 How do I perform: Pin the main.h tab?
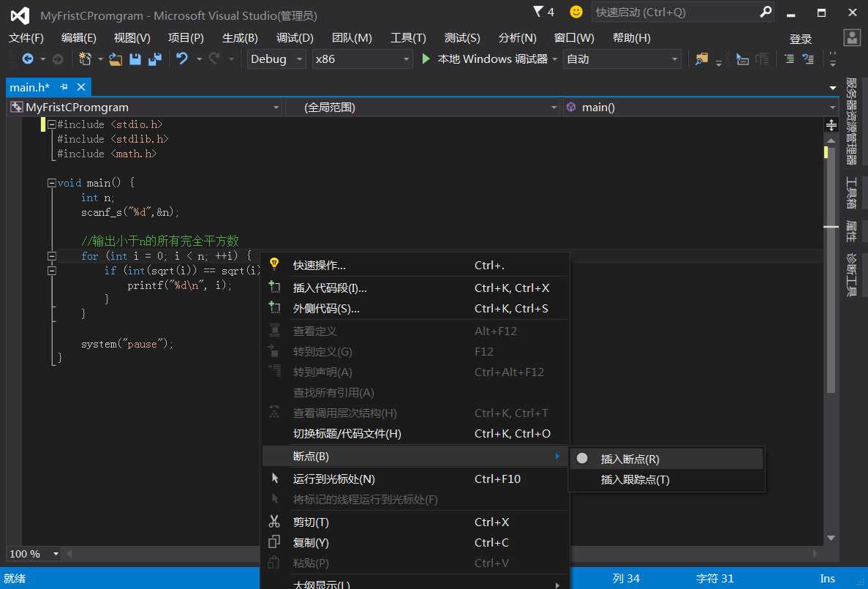click(64, 87)
